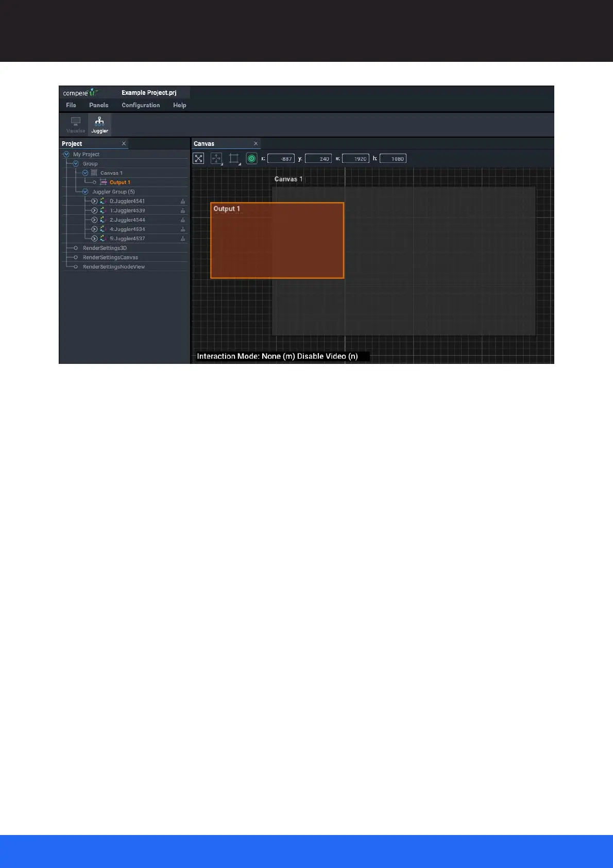Screen dimensions: 613x868
Task: Click the Canvas 1 grid icon in tree
Action: pyautogui.click(x=94, y=173)
